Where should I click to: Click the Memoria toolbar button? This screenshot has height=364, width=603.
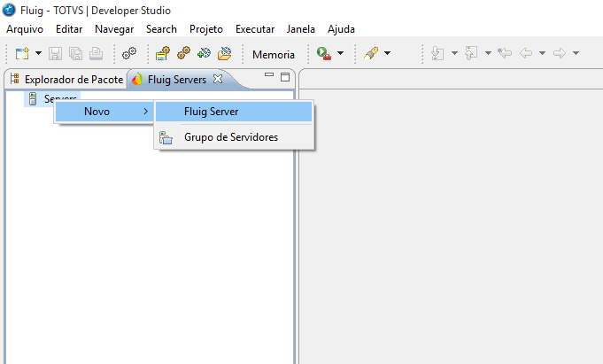point(274,55)
